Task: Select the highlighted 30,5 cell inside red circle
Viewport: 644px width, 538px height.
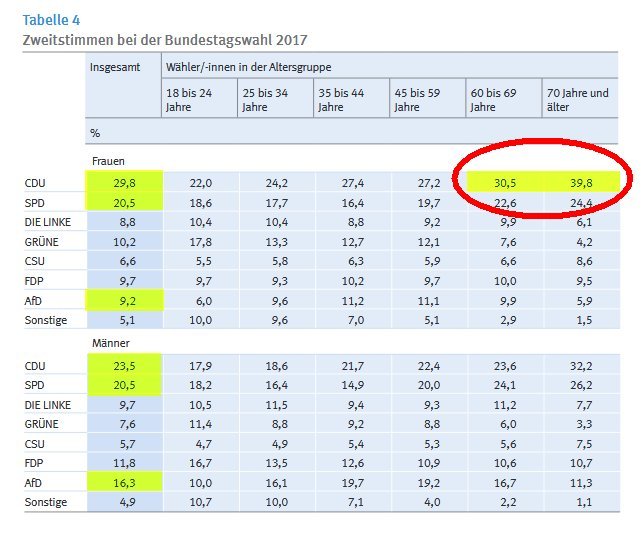Action: (503, 181)
